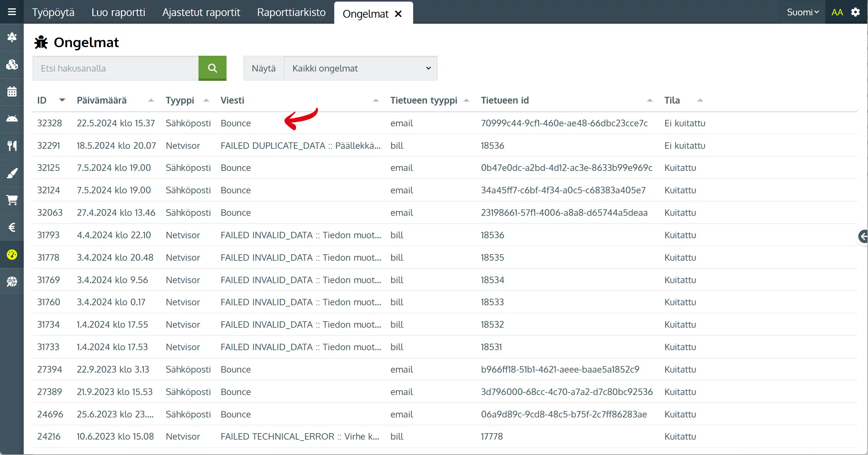Click the boxes/cubes sidebar icon
The height and width of the screenshot is (455, 868).
(x=12, y=65)
